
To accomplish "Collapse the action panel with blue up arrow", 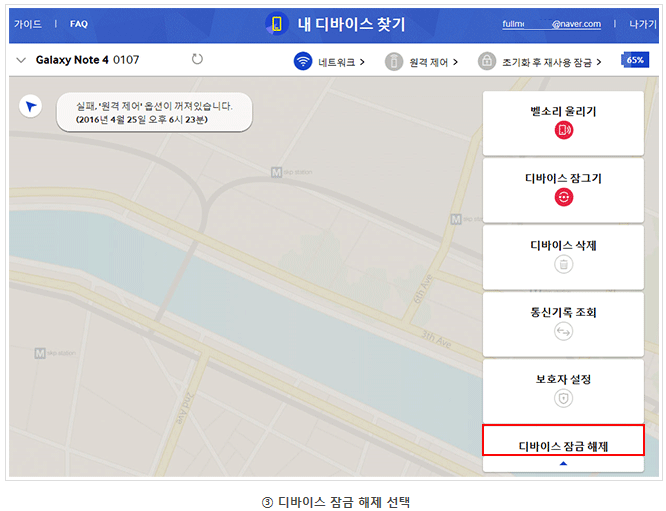I will [563, 463].
